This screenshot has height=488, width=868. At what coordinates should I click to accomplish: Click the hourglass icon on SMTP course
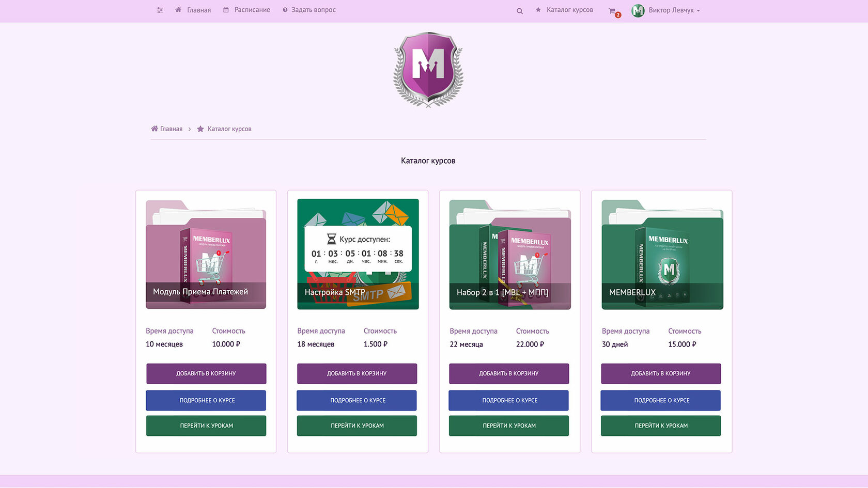click(331, 239)
